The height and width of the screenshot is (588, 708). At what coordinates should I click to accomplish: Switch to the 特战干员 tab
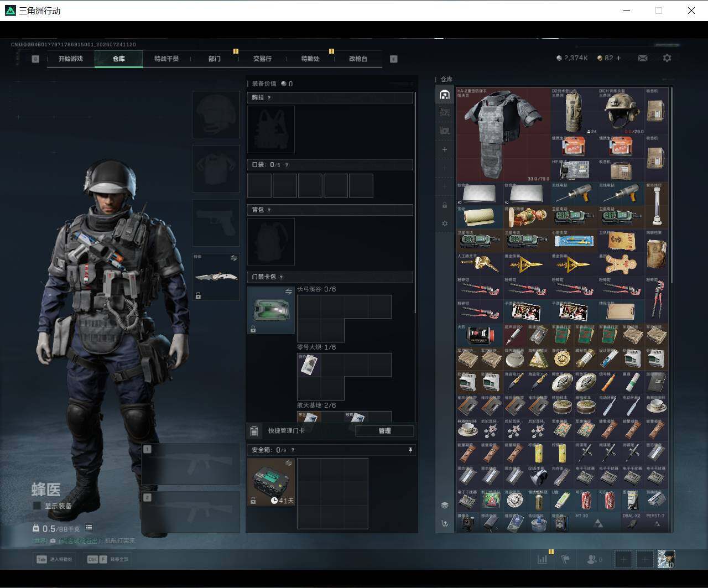[166, 59]
